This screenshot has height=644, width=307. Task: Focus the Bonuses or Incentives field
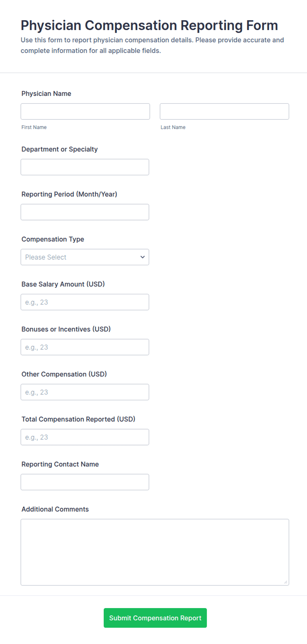85,347
